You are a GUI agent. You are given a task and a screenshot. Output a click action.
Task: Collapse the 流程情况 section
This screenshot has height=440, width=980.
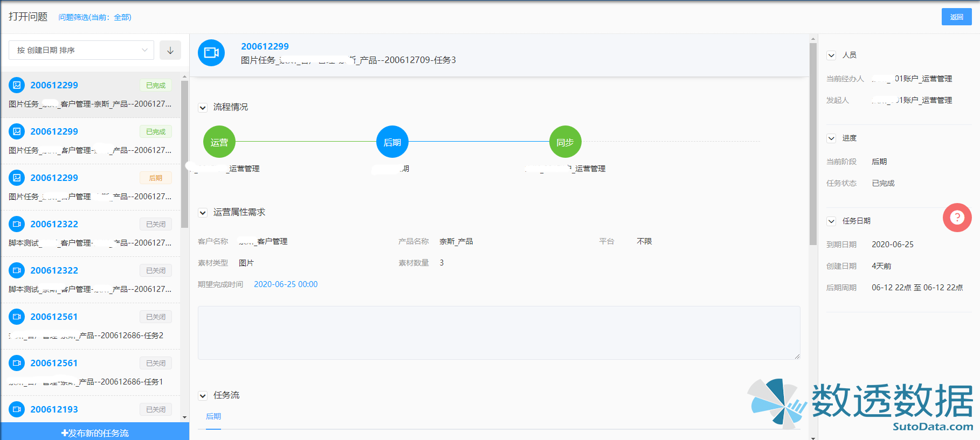tap(203, 108)
